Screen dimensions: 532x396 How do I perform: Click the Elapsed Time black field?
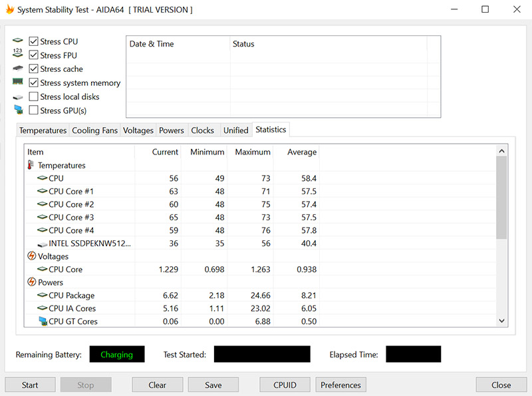click(x=413, y=354)
